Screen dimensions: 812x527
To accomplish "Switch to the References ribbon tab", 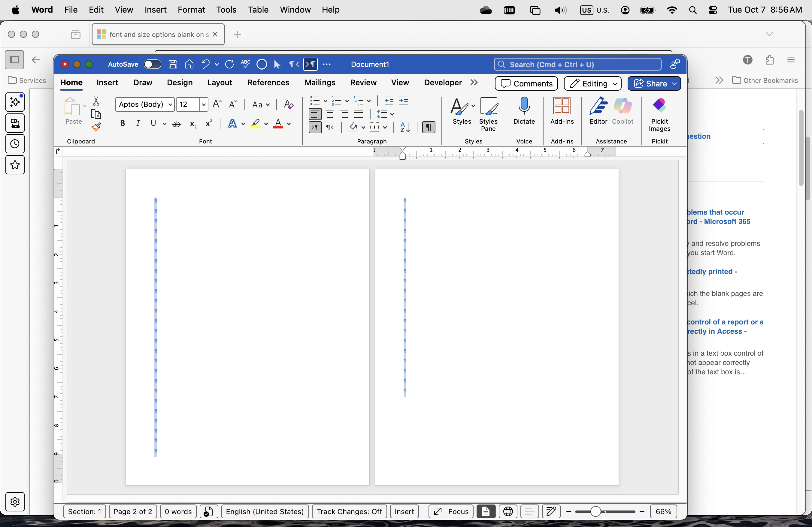I will (268, 83).
